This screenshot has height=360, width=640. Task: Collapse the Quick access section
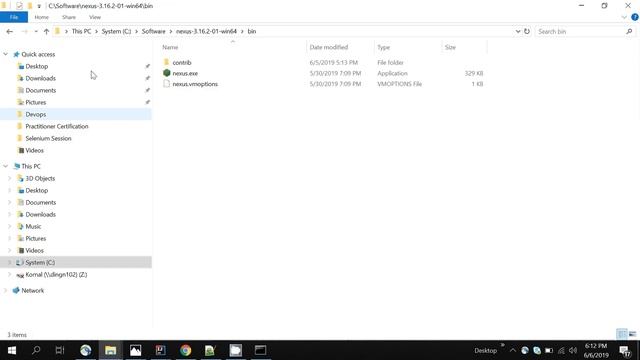click(x=5, y=54)
